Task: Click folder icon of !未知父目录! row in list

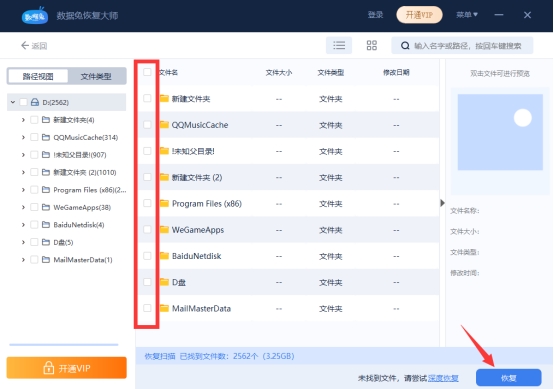Action: [164, 151]
